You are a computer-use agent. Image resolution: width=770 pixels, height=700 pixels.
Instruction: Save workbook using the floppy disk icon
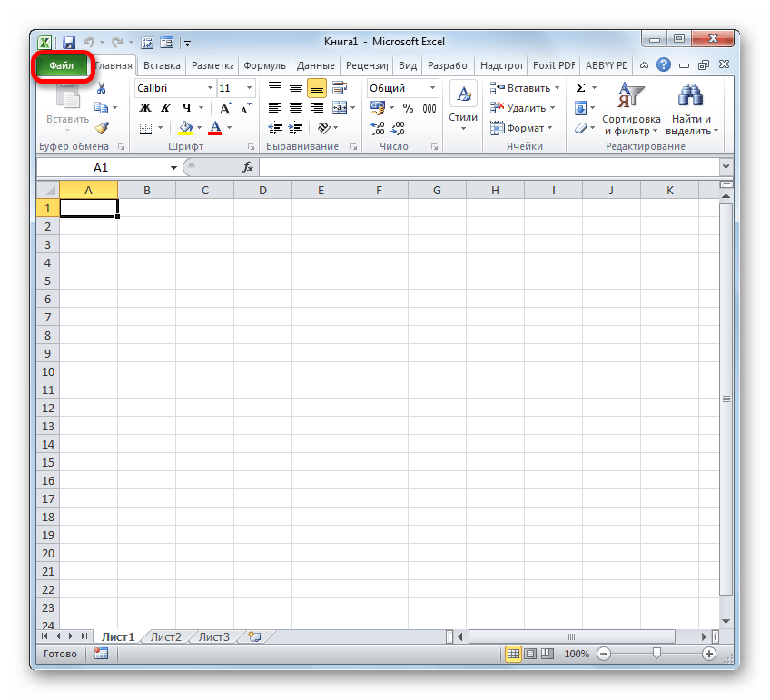click(x=69, y=43)
